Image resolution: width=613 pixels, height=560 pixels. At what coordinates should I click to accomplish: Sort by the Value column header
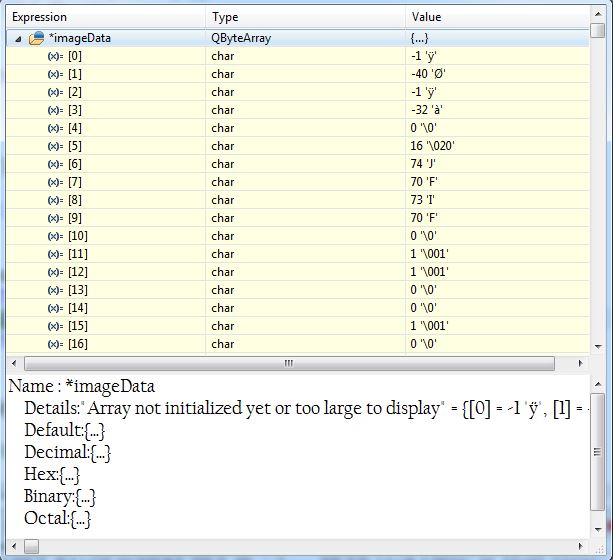497,17
